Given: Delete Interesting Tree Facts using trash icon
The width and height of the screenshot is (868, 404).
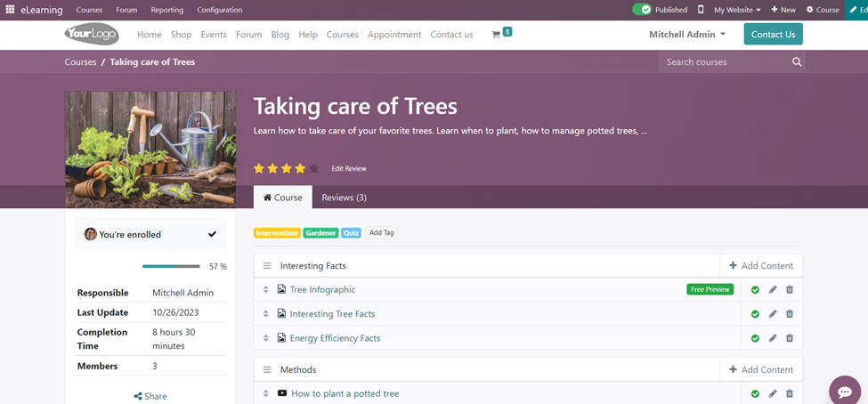Looking at the screenshot, I should point(790,314).
